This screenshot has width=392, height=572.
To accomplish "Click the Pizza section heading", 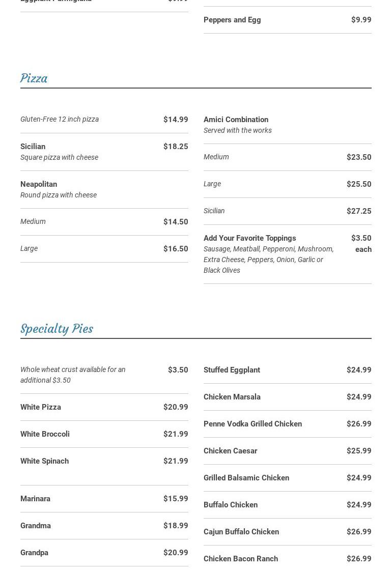I will 34,78.
